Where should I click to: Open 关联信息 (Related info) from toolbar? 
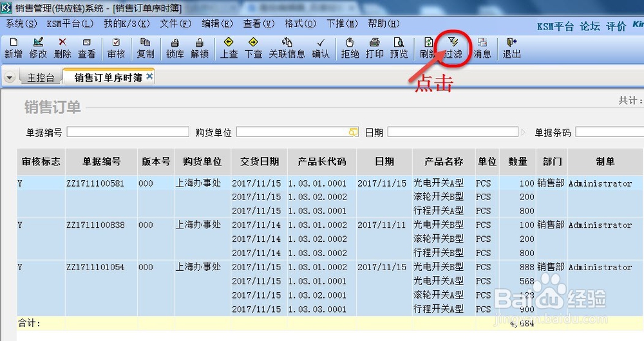tap(287, 48)
